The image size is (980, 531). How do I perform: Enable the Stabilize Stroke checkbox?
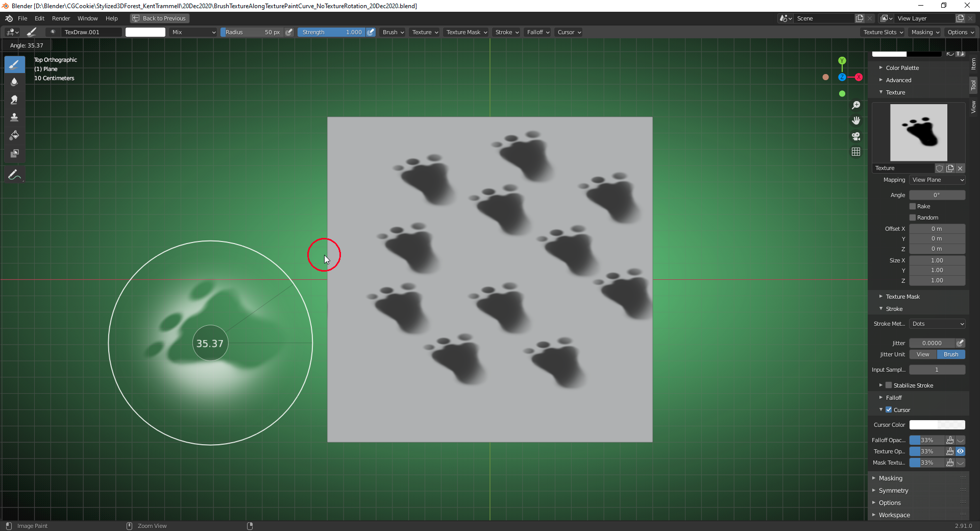(x=889, y=385)
